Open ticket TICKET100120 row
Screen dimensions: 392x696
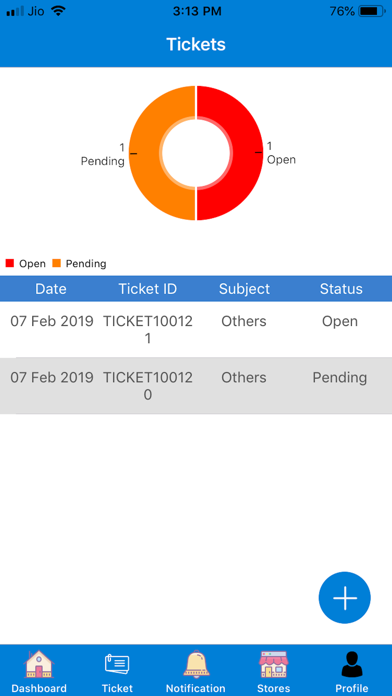196,386
